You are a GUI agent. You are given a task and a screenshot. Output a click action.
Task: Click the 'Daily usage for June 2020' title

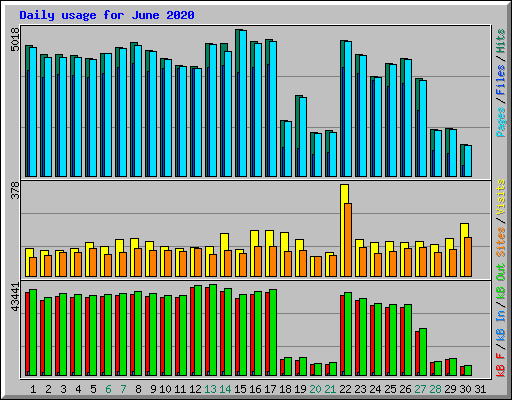tap(107, 15)
